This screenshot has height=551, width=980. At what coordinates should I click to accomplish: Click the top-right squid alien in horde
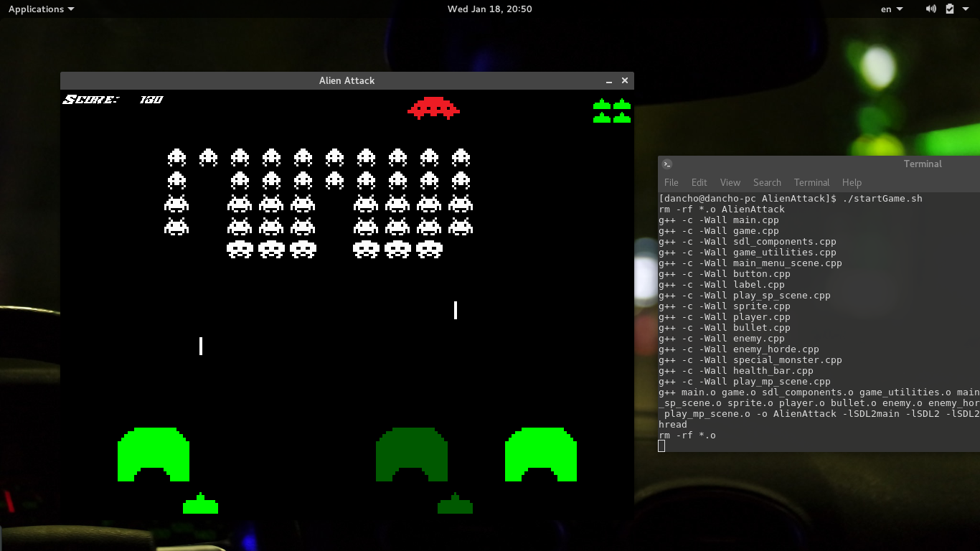pos(461,157)
